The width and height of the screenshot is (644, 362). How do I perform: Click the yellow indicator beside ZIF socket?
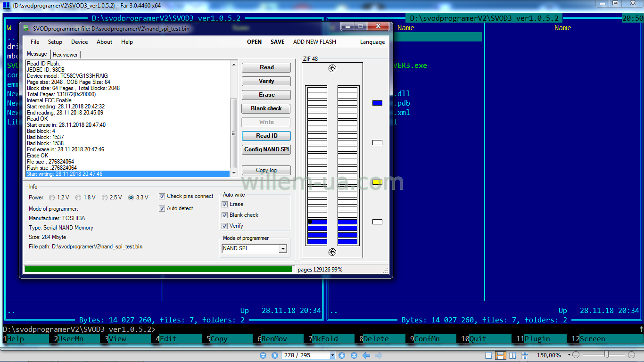pos(377,182)
